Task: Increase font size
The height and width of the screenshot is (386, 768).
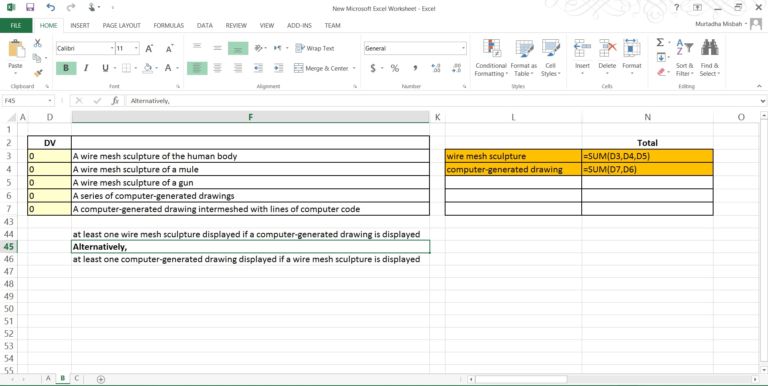Action: pos(149,48)
